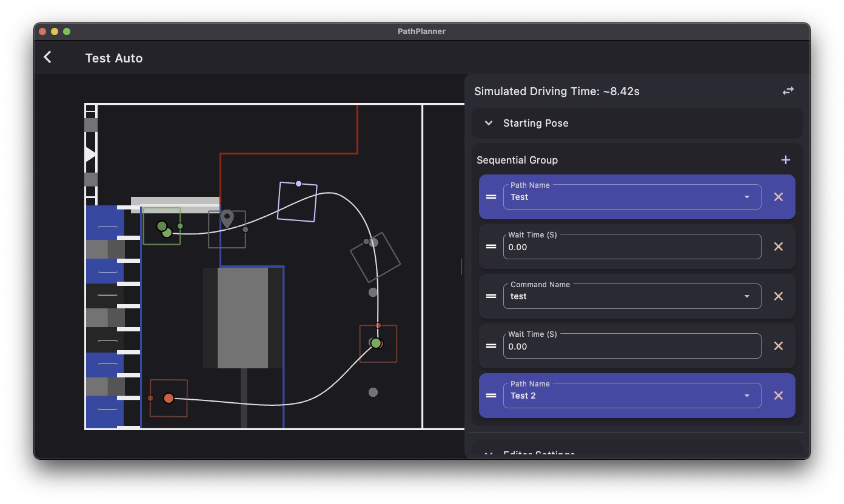Delete the first Wait Time entry
The height and width of the screenshot is (504, 844).
(x=779, y=247)
